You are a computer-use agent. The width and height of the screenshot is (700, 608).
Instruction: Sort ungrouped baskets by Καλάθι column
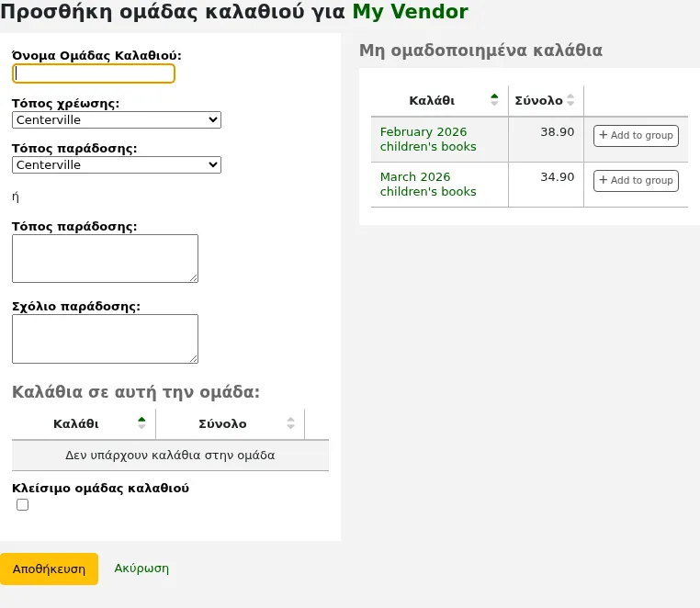tap(439, 100)
